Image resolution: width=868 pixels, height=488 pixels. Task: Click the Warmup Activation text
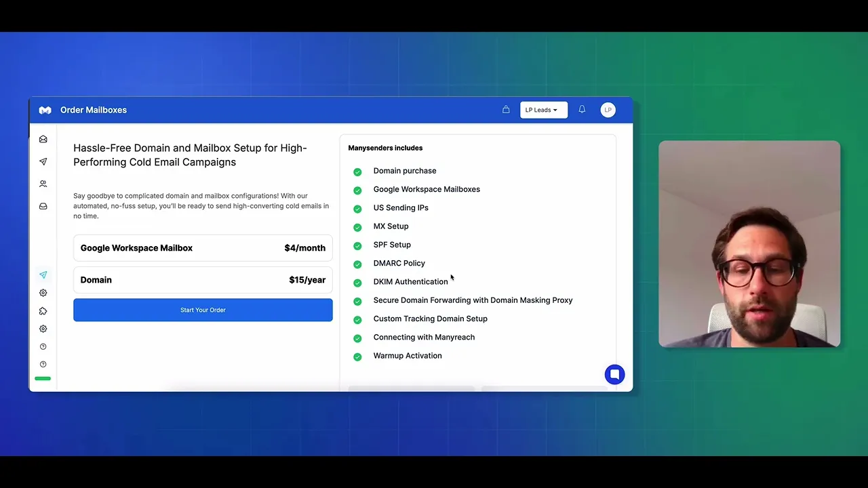[408, 355]
